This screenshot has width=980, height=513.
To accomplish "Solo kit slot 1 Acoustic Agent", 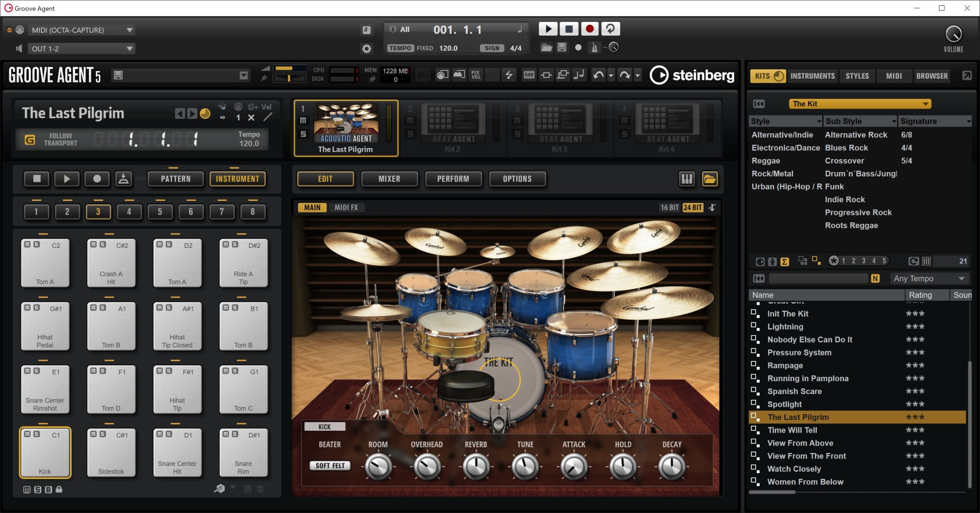I will point(303,134).
